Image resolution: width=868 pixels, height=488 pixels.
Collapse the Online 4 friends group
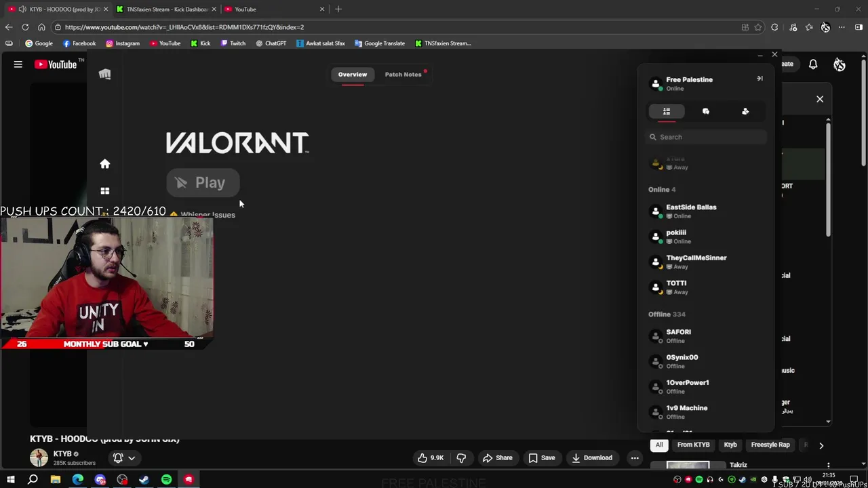[x=662, y=190]
